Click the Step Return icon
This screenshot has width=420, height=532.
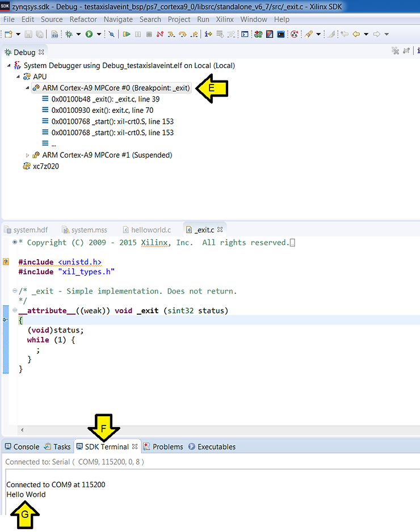click(x=194, y=34)
